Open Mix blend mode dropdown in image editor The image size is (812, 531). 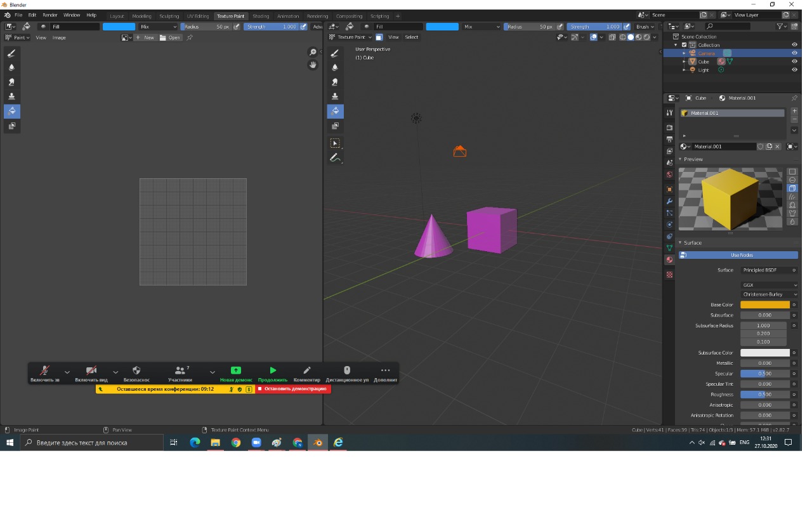point(159,27)
